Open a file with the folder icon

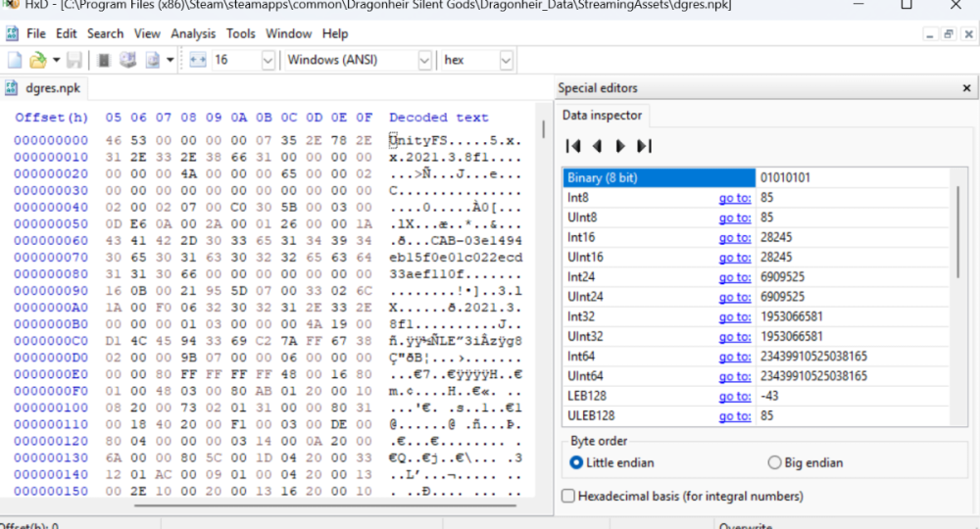point(37,60)
